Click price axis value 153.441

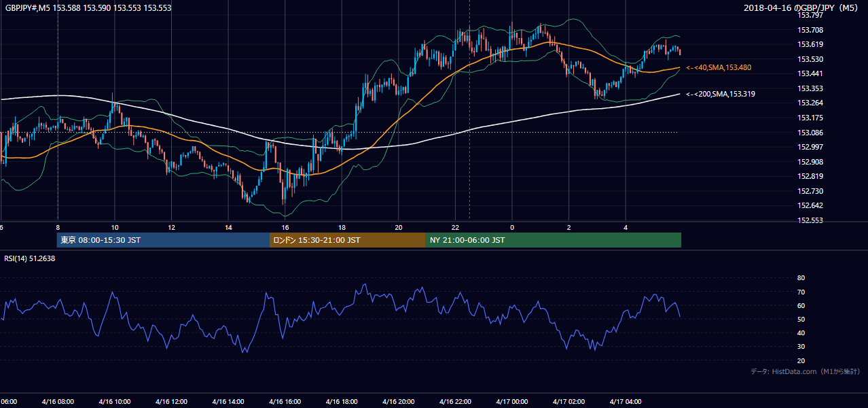(810, 74)
